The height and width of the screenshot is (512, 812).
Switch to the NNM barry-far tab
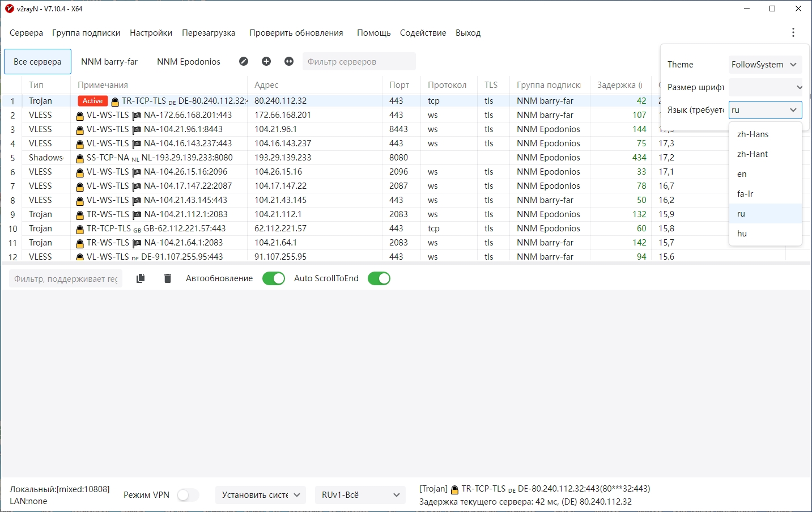[109, 61]
